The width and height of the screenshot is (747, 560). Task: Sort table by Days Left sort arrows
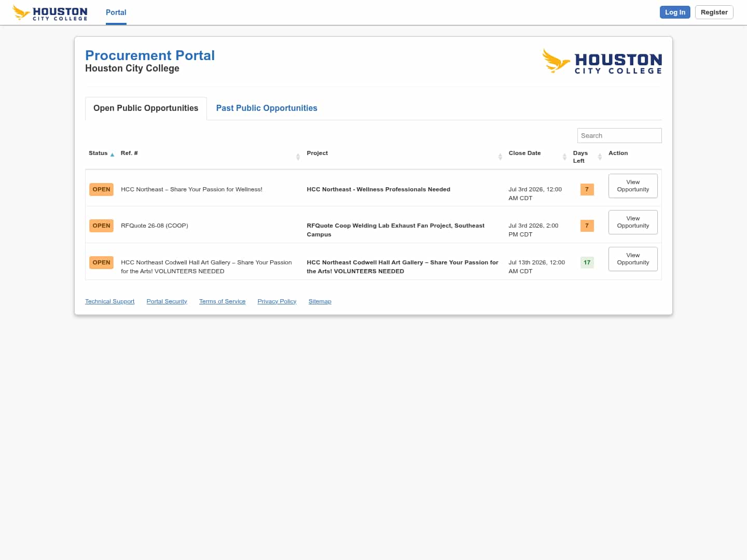point(600,157)
